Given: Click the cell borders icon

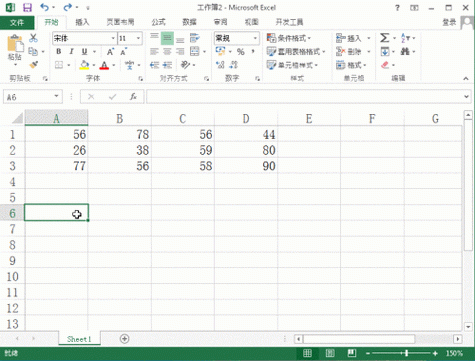Looking at the screenshot, I should [59, 65].
